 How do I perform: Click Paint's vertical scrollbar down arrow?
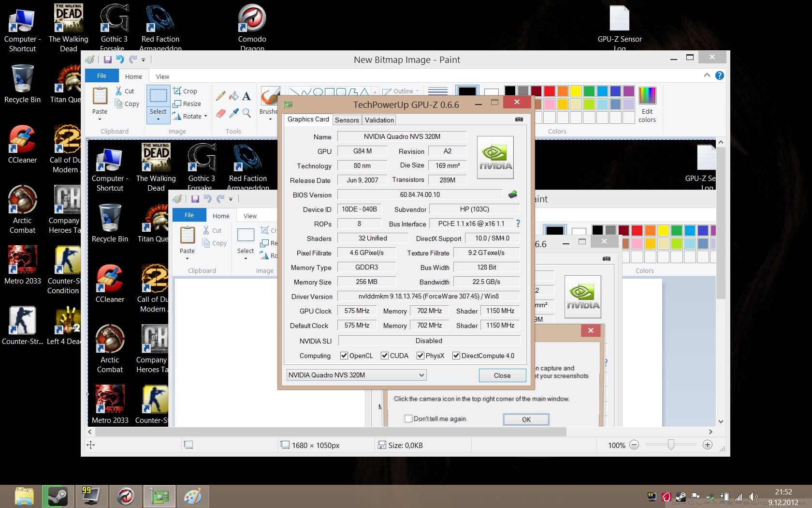(721, 421)
